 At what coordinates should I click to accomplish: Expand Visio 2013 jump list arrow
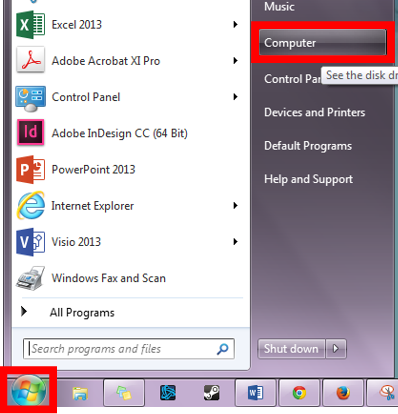[x=235, y=242]
